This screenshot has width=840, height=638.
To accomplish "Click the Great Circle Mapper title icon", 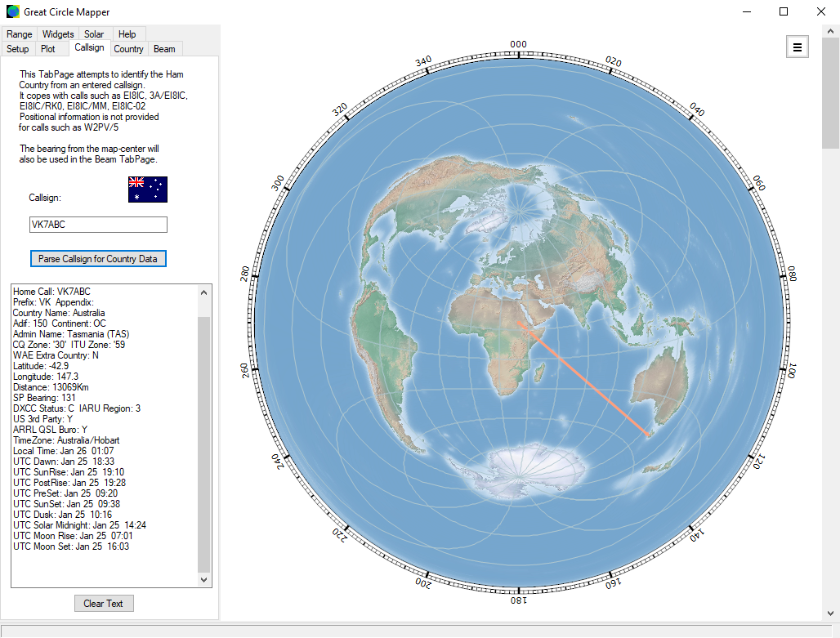I will (x=13, y=11).
